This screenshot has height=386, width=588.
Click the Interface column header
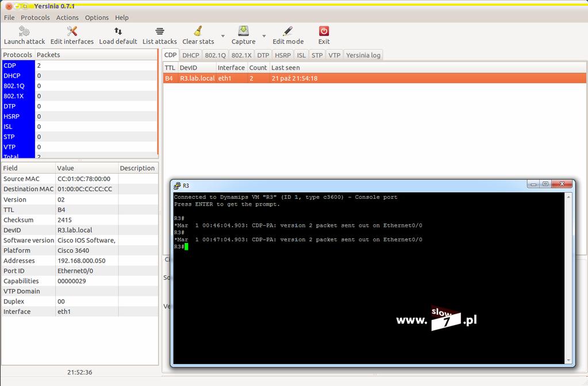[x=232, y=68]
